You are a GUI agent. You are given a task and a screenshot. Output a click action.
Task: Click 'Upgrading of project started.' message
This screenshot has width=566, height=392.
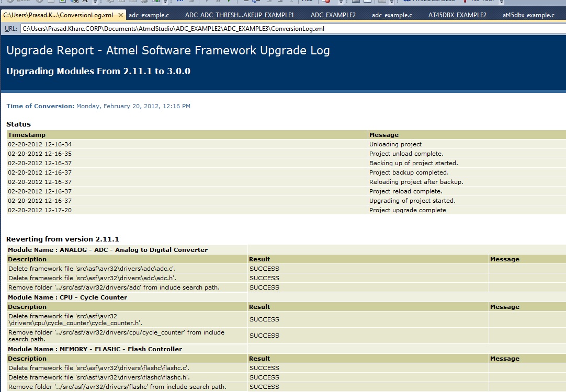click(x=412, y=201)
